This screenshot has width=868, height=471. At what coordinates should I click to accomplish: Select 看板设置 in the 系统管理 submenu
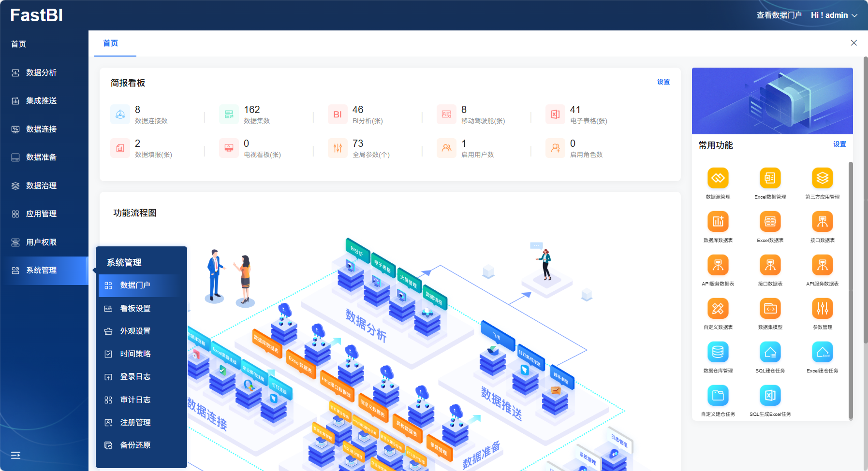[x=135, y=308]
